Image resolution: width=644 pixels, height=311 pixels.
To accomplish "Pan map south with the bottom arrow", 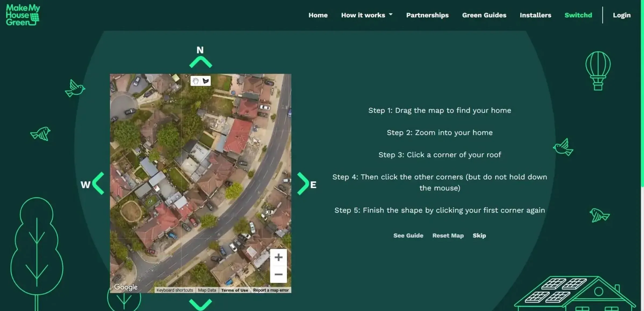I will (x=200, y=304).
